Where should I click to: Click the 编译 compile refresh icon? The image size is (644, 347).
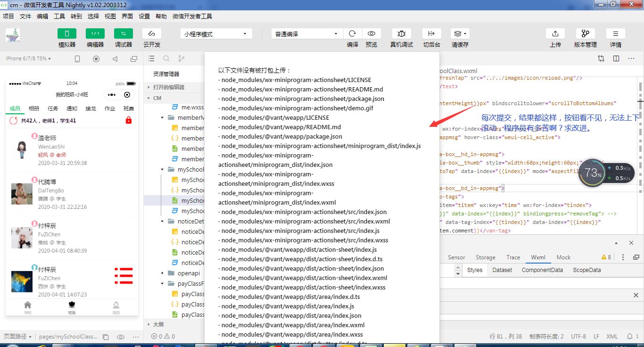[x=353, y=33]
